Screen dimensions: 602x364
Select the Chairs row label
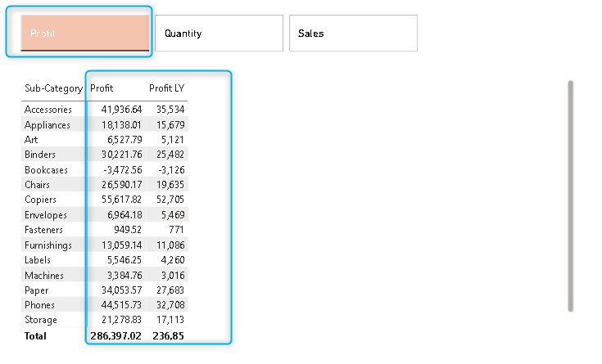[x=38, y=185]
